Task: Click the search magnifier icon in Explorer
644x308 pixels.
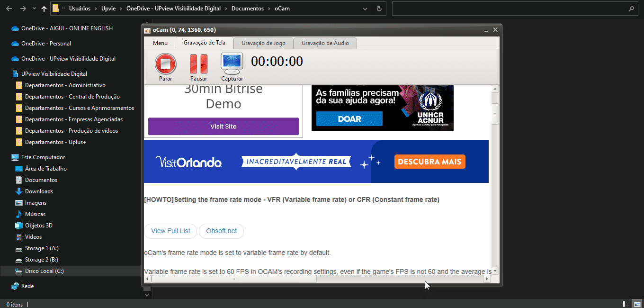Action: 631,9
